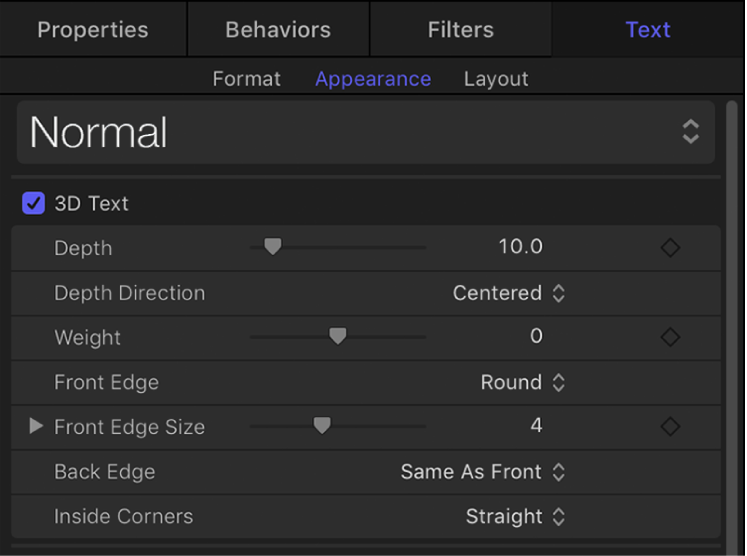Show the Format pane
The image size is (747, 556).
tap(247, 79)
